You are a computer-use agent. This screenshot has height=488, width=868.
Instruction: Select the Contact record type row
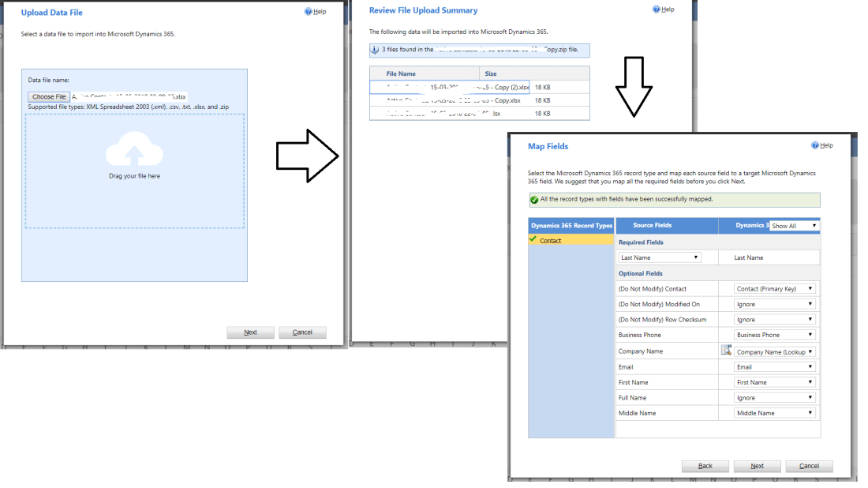coord(571,240)
